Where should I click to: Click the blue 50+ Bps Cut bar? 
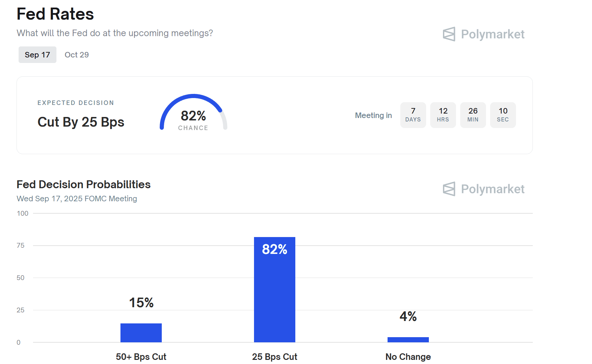141,333
